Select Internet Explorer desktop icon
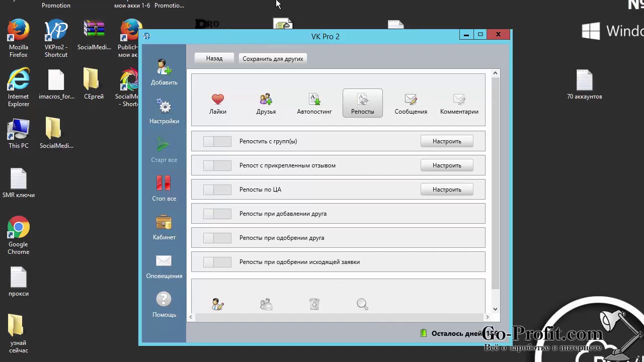644x362 pixels. point(18,88)
